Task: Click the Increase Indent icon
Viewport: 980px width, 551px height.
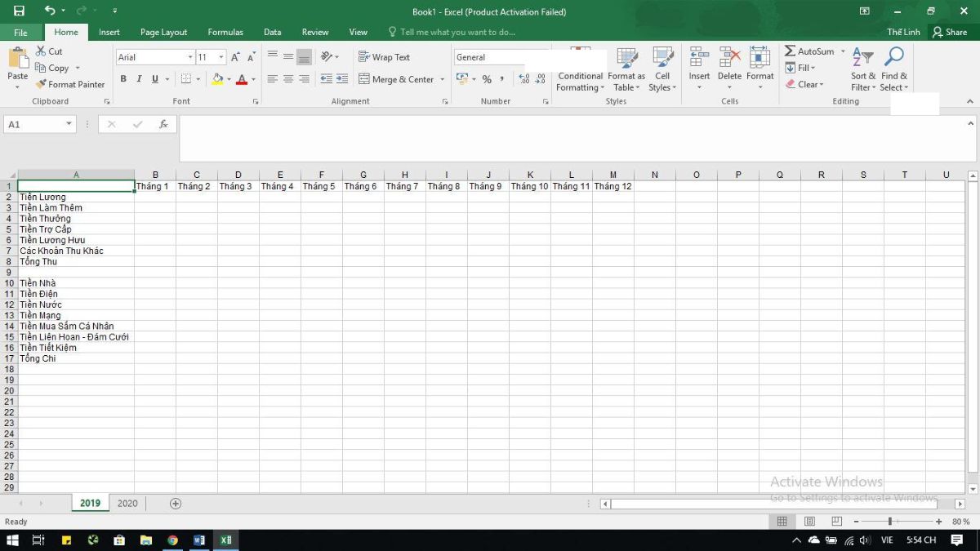Action: coord(342,79)
